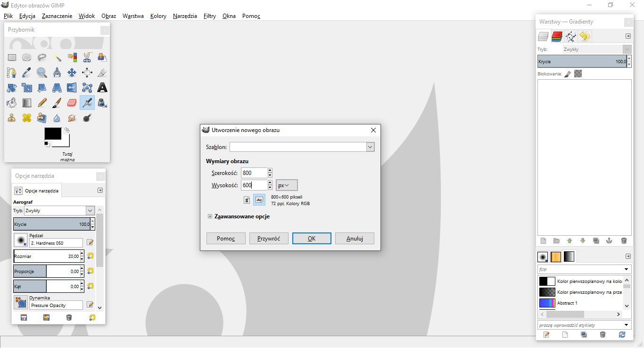The image size is (644, 348).
Task: Select the Text tool
Action: [102, 88]
